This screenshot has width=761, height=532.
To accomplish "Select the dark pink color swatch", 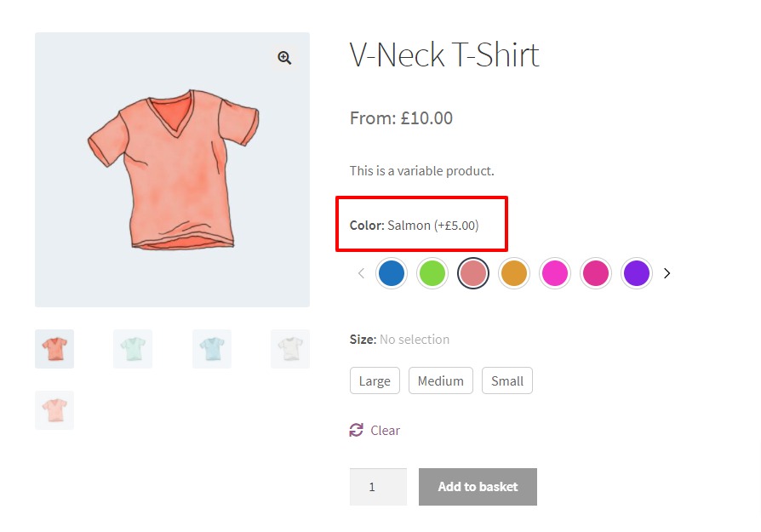I will 596,272.
